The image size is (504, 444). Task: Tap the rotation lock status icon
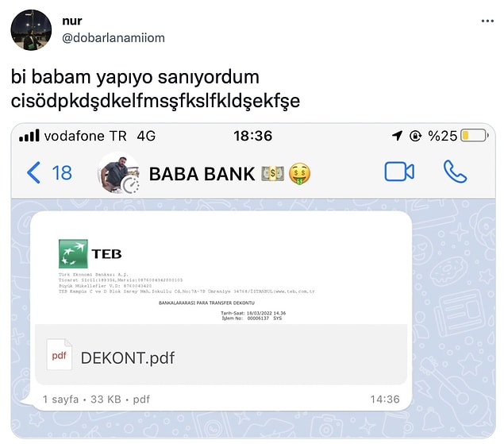[x=415, y=136]
